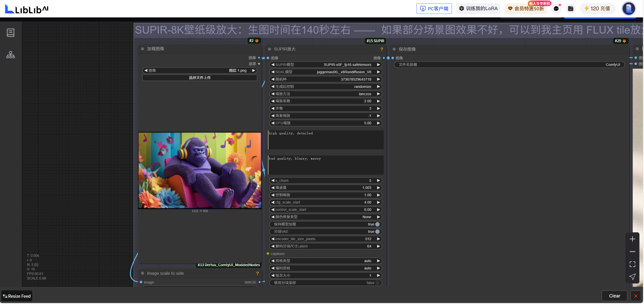Screen dimensions: 644x304
Task: Open 剪枝类型 auto dropdown
Action: point(326,261)
